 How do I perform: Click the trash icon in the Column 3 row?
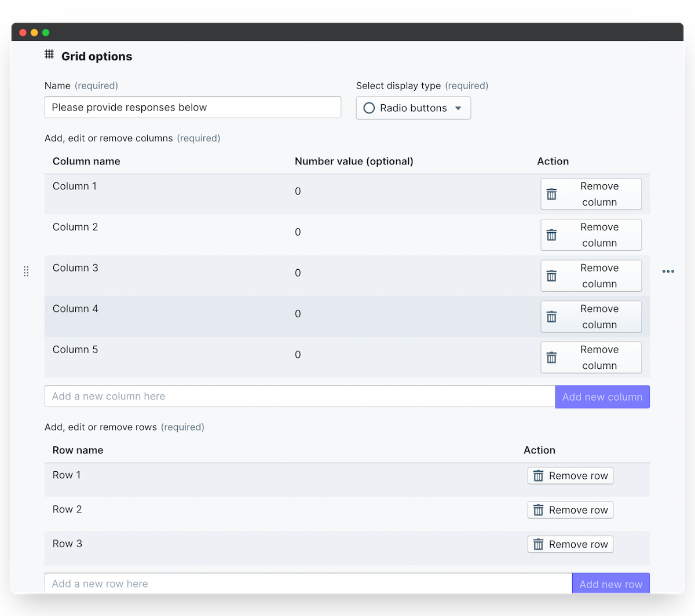coord(552,276)
